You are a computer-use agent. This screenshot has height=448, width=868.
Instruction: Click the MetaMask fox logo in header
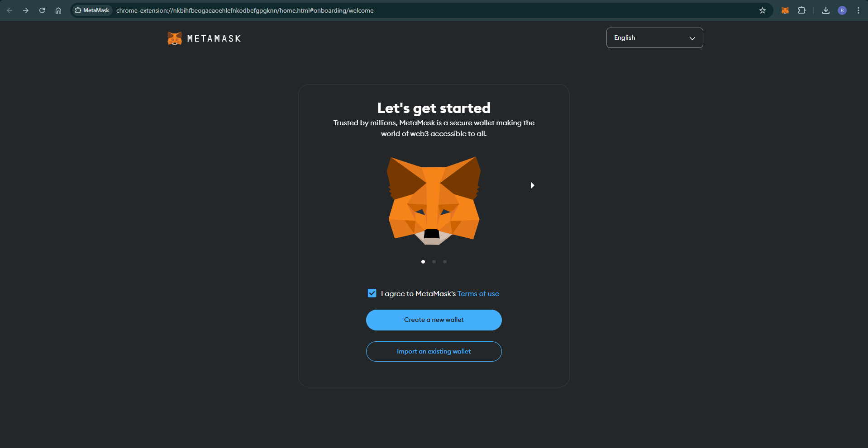click(x=175, y=38)
